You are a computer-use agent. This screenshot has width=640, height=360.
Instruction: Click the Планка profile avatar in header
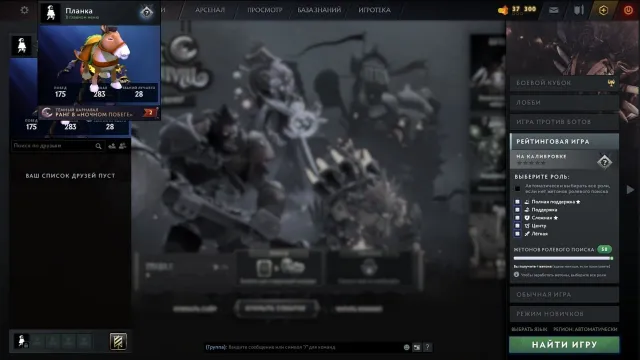[51, 13]
